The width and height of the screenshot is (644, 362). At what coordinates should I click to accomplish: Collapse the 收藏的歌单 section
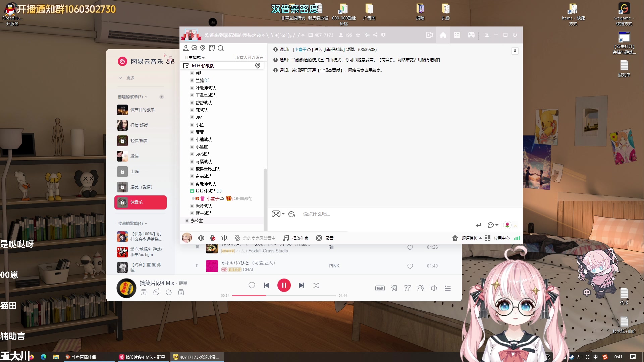[132, 224]
